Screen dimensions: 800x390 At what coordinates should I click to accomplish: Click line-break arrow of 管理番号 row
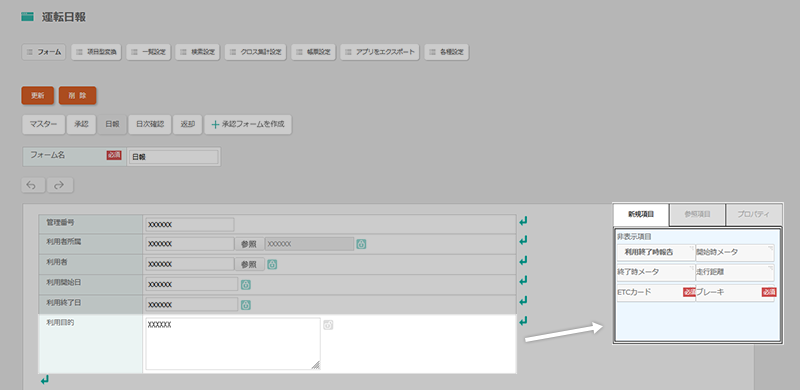coord(523,221)
